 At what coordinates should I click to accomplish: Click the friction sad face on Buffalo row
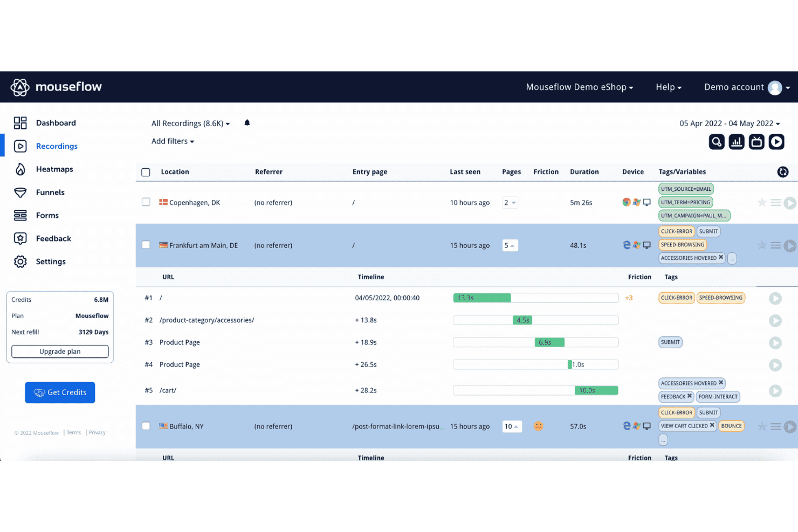538,426
